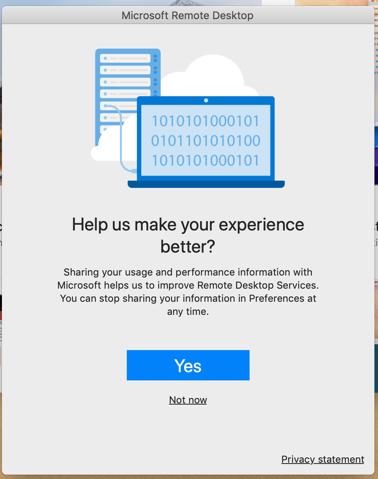Click the 'Help us make your experience better?' heading
Image resolution: width=378 pixels, height=479 pixels.
click(x=188, y=235)
